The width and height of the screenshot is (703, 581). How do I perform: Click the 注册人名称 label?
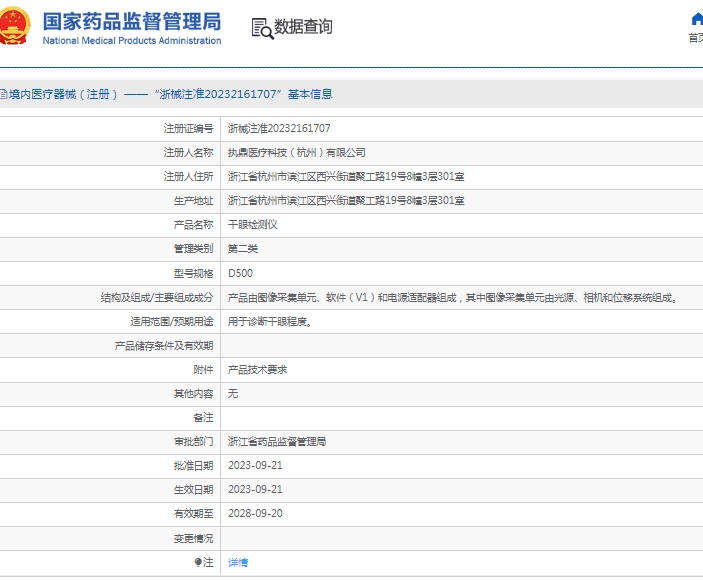coord(188,152)
